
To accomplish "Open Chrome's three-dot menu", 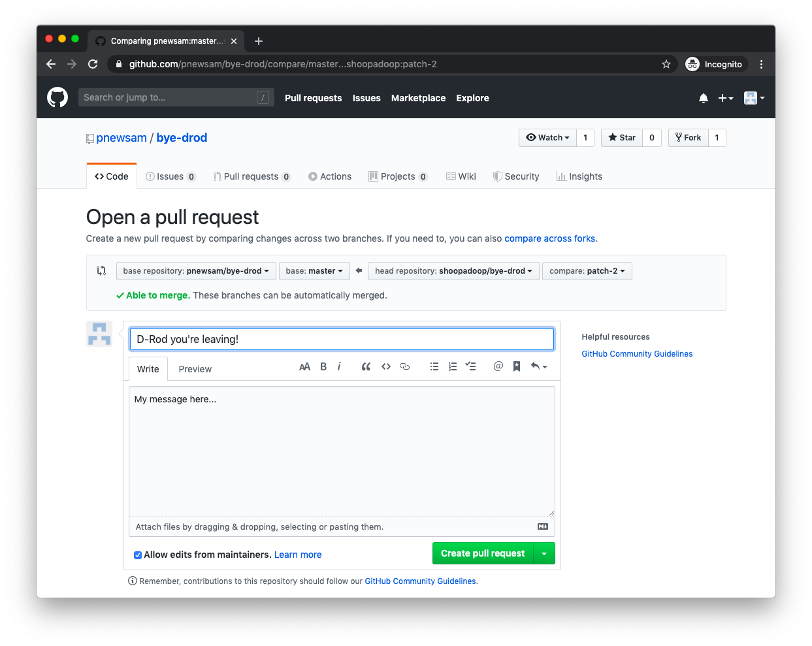I will (x=761, y=64).
